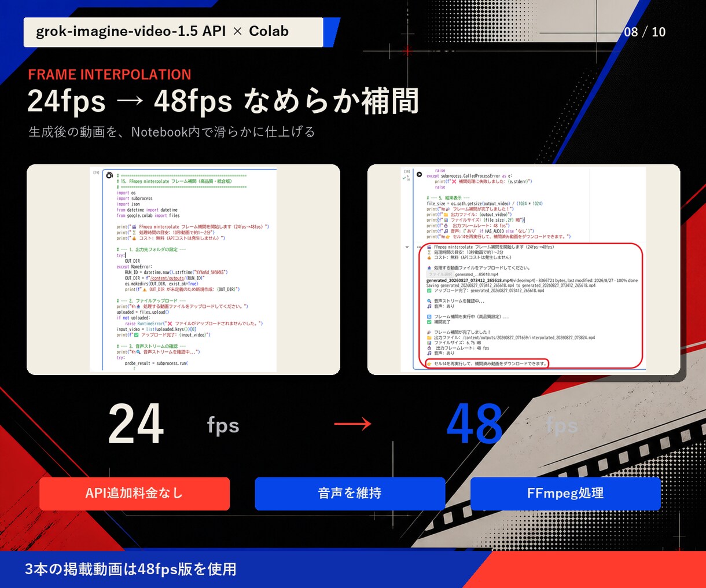706x588 pixels.
Task: Click the 'FRAME INTERPOLATION' red heading
Action: click(109, 75)
